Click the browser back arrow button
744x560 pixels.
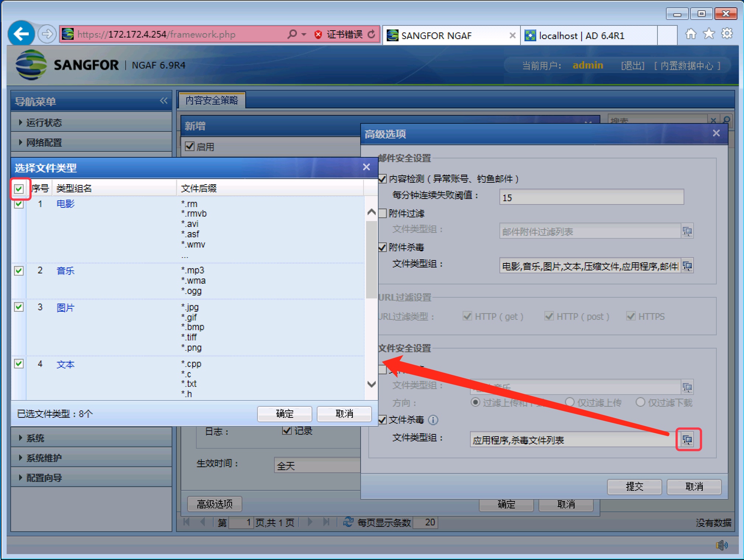21,34
